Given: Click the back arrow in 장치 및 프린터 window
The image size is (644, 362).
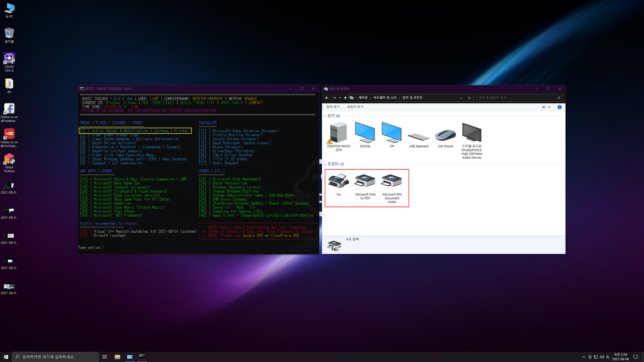Looking at the screenshot, I should pos(327,98).
